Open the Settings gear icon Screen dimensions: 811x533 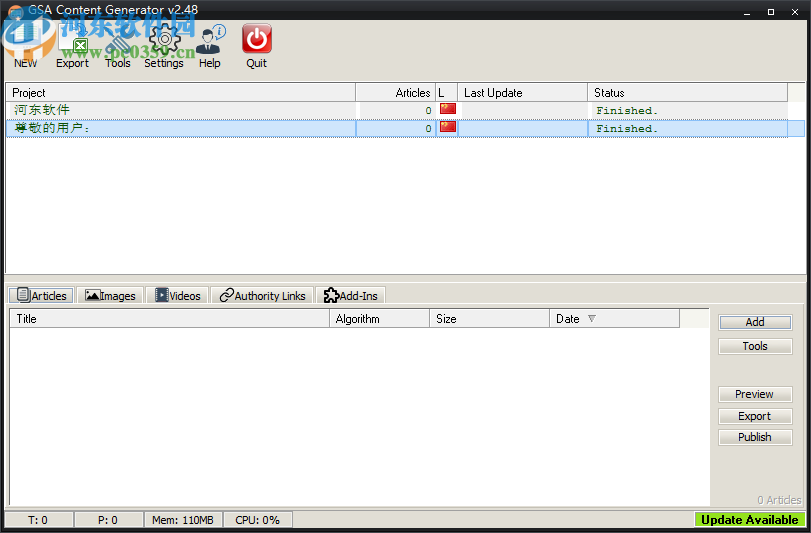[164, 44]
